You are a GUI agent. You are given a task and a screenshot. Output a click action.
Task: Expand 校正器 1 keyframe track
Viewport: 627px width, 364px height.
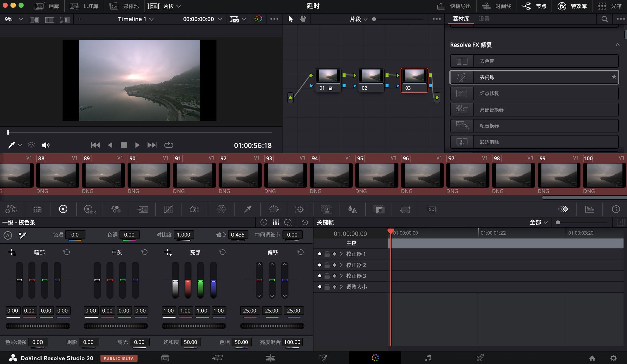click(x=341, y=254)
